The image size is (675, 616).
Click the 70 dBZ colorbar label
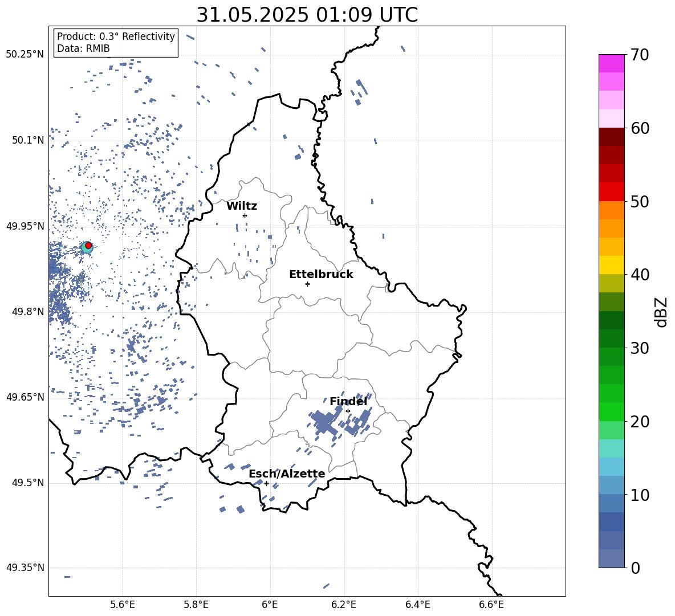(x=640, y=55)
